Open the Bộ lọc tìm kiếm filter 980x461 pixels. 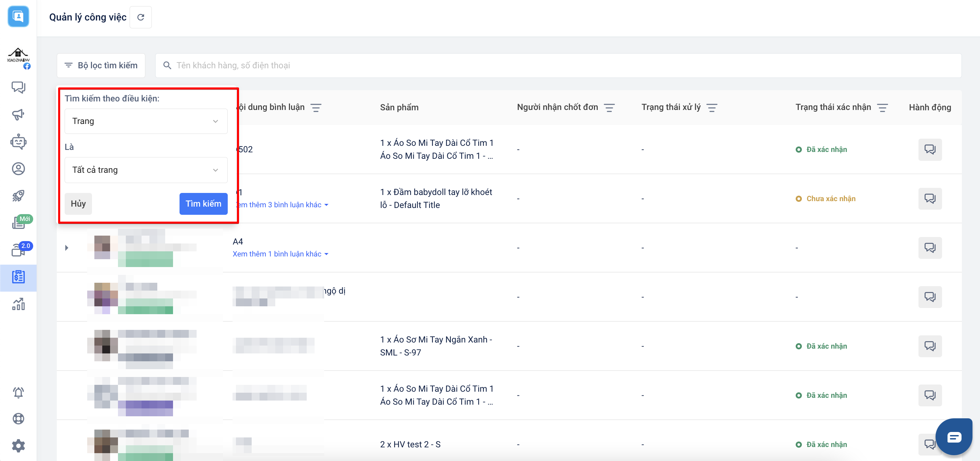point(101,65)
